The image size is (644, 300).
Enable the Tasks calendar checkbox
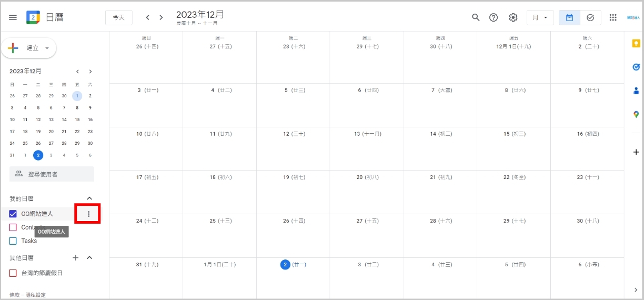tap(13, 241)
